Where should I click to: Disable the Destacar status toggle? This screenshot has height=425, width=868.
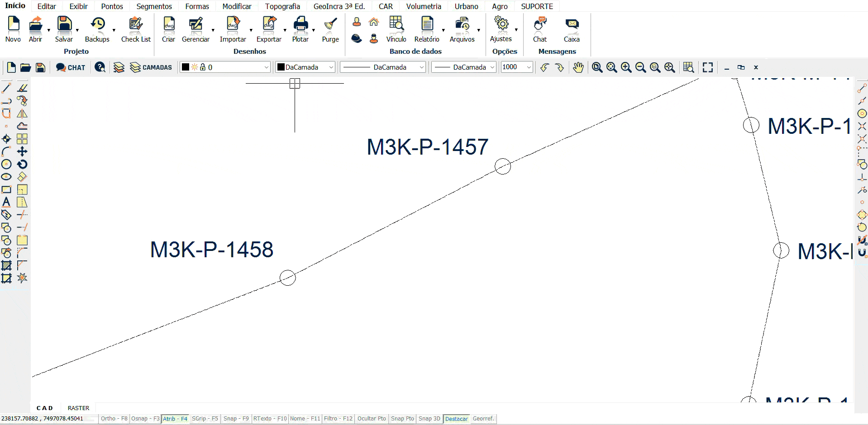pos(456,419)
